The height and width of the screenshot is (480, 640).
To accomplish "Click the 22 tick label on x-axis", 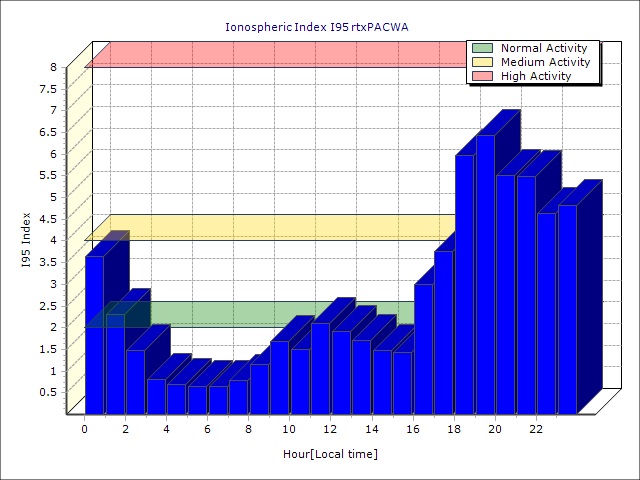I will [536, 429].
